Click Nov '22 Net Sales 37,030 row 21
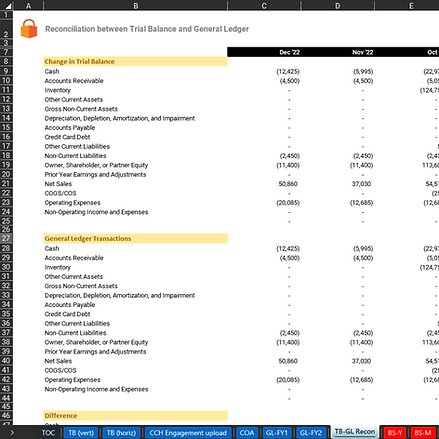This screenshot has width=439, height=439. click(361, 184)
